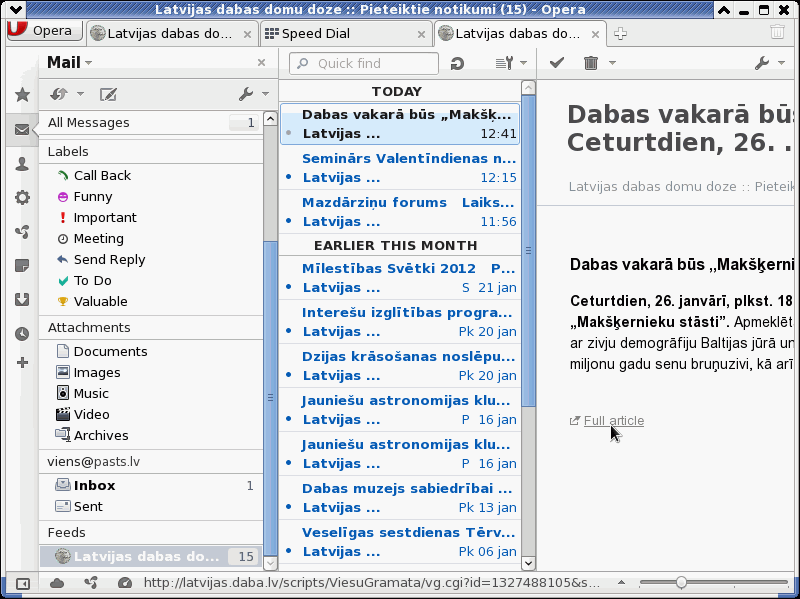800x599 pixels.
Task: Close the Speed Dial tab
Action: [421, 34]
